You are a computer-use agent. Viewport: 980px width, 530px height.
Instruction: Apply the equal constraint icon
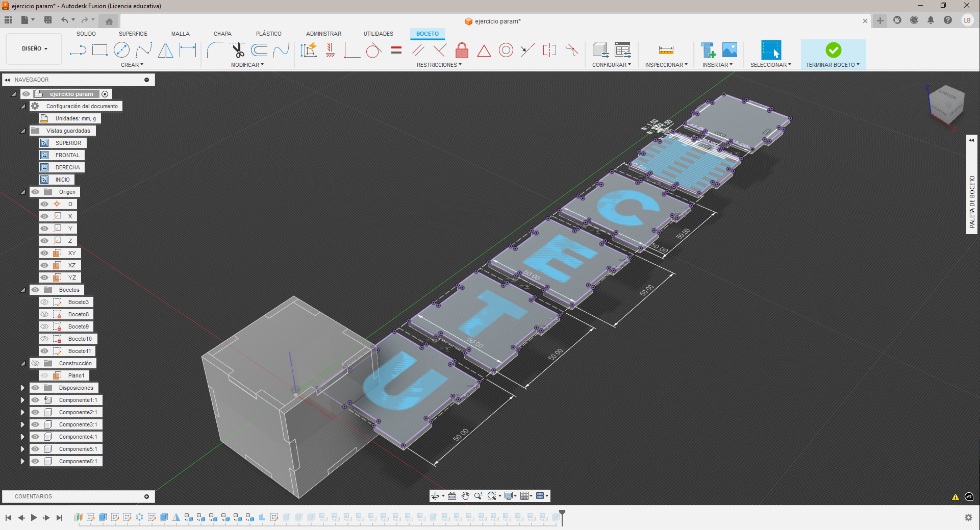pos(396,50)
